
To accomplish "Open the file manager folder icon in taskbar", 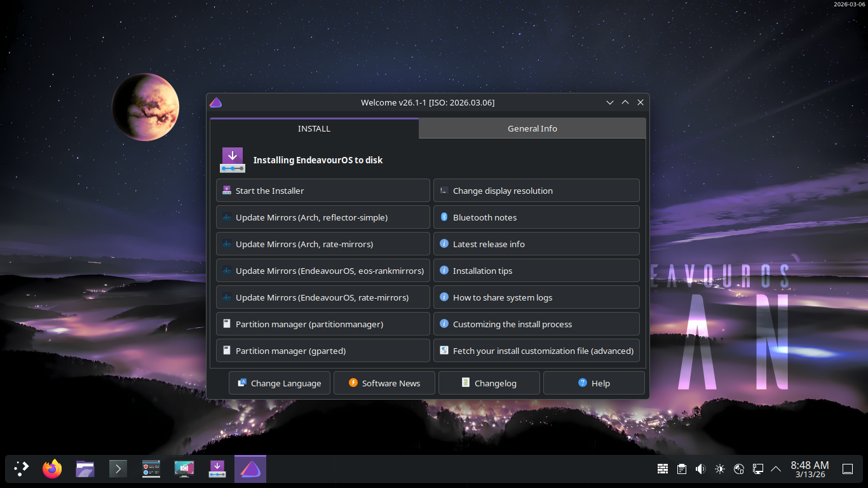I will pos(85,469).
